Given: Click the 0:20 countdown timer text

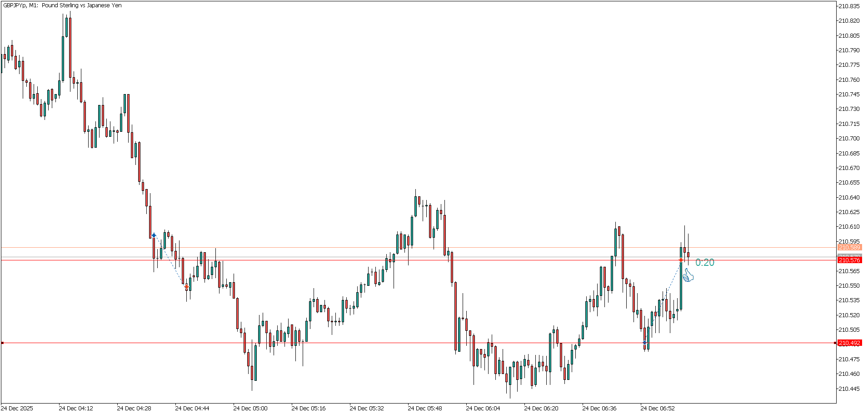Looking at the screenshot, I should point(704,263).
